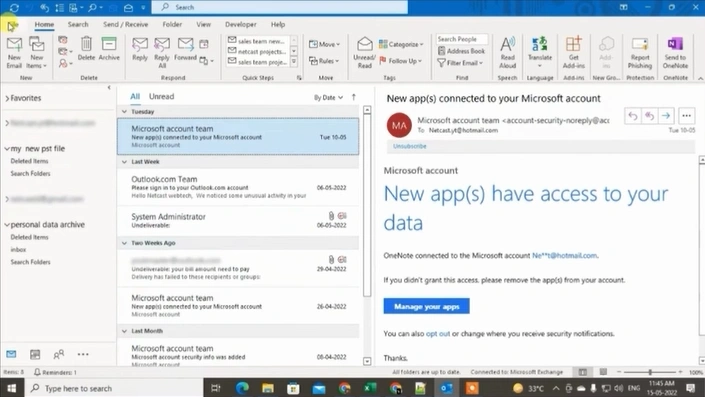705x397 pixels.
Task: Click Report Phishing icon
Action: click(x=640, y=53)
